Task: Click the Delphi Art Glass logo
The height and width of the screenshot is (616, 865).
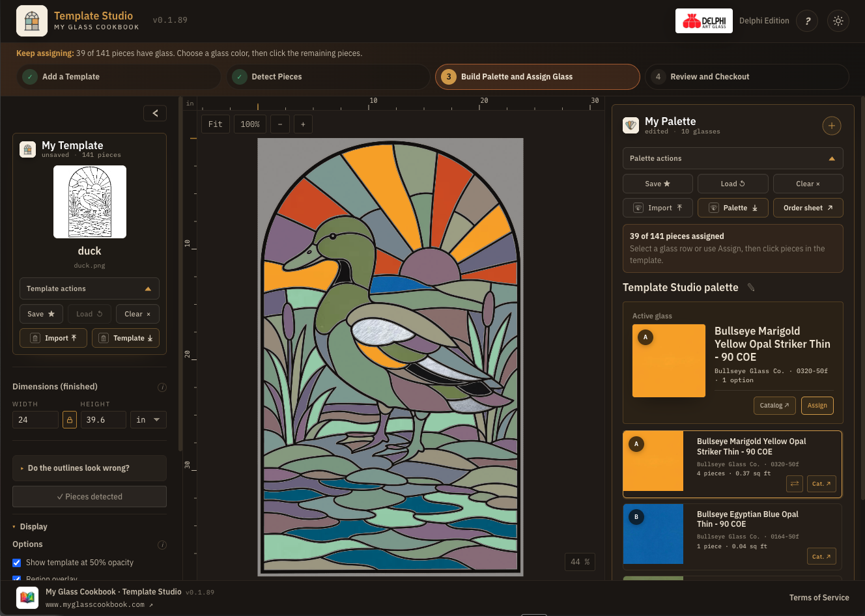Action: click(704, 21)
